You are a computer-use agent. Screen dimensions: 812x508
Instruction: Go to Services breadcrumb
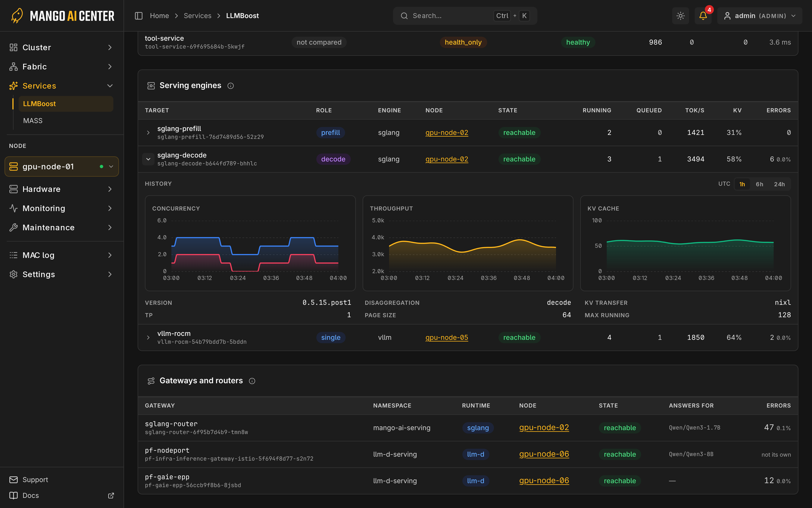(197, 16)
